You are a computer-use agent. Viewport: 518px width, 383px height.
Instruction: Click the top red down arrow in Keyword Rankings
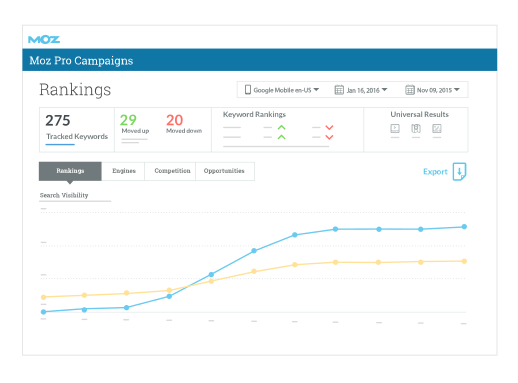329,128
